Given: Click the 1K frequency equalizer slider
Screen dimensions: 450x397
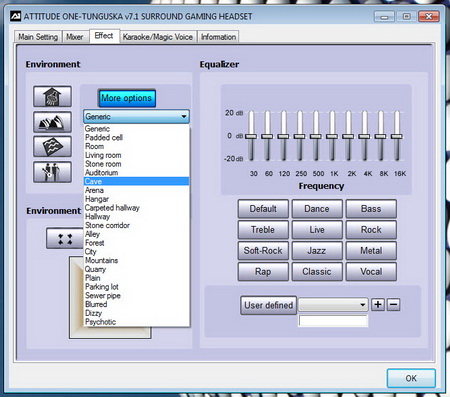Looking at the screenshot, I should 332,136.
